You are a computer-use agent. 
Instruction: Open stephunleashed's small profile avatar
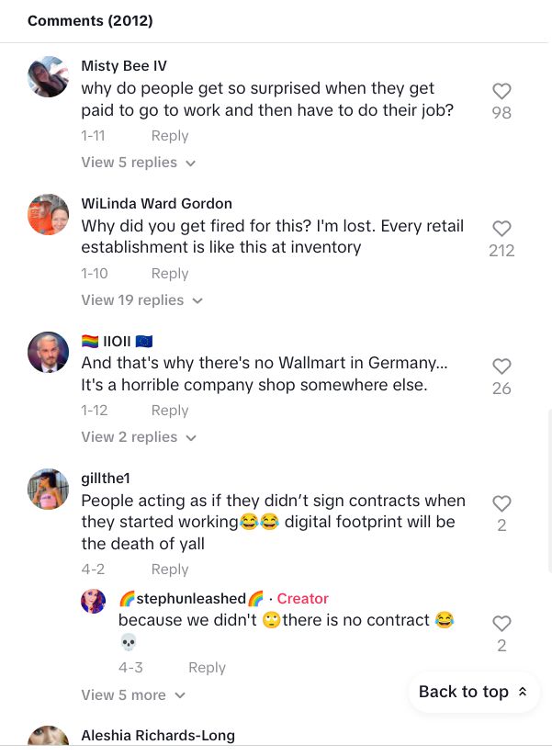tap(93, 602)
